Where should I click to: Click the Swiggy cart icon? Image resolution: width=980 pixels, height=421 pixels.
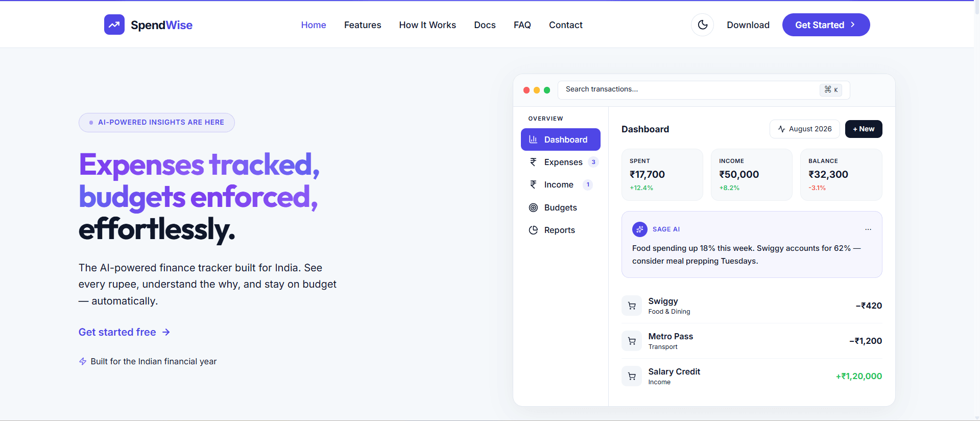click(632, 306)
